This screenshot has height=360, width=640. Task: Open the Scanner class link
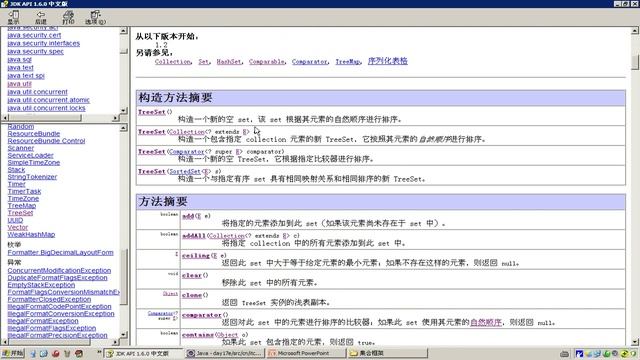(21, 148)
